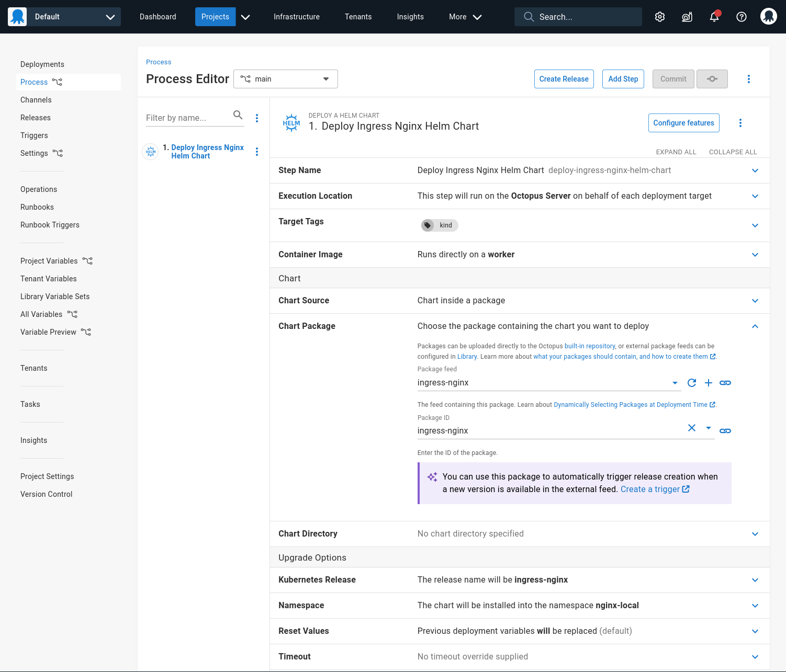Open overflow menu for Deploy Ingress Nginx step in list
The width and height of the screenshot is (786, 672).
(x=257, y=152)
